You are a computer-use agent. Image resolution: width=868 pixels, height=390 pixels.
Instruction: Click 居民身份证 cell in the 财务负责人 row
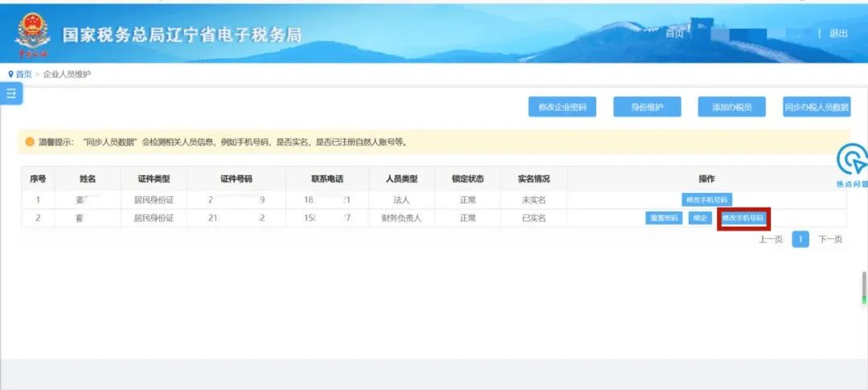click(154, 218)
